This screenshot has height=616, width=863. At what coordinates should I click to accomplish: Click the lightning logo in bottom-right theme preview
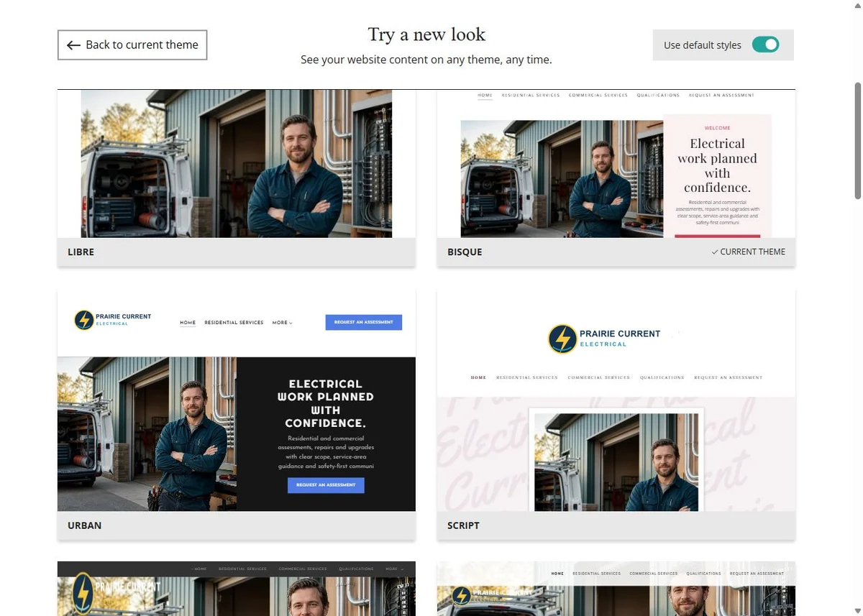[x=461, y=595]
